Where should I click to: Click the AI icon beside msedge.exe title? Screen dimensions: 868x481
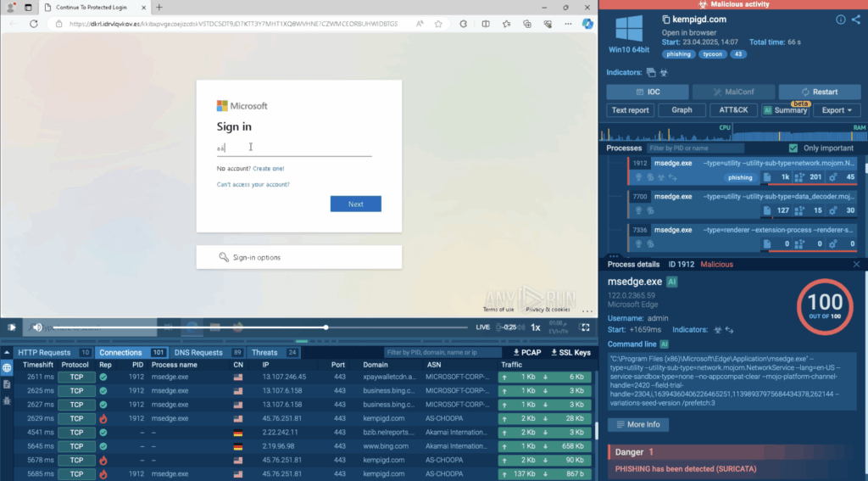pyautogui.click(x=672, y=282)
